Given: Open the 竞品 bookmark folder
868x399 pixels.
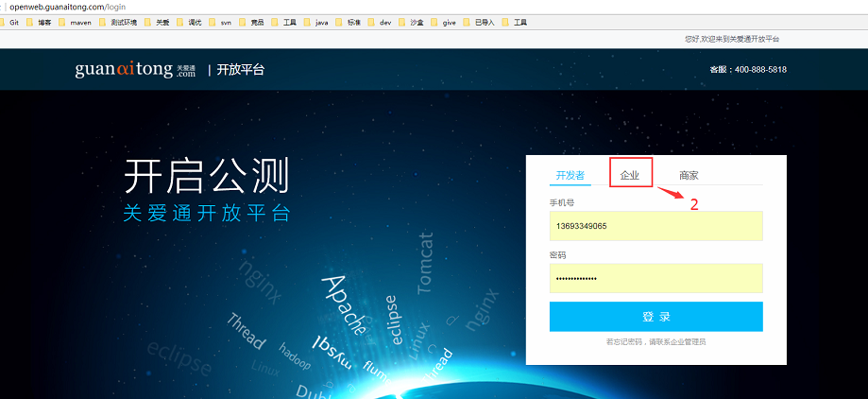Looking at the screenshot, I should point(252,23).
